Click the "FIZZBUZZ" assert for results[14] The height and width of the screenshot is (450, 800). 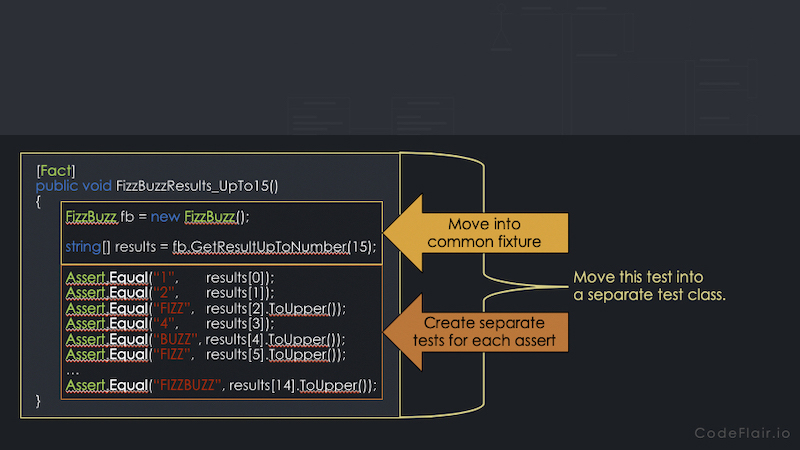coord(221,385)
